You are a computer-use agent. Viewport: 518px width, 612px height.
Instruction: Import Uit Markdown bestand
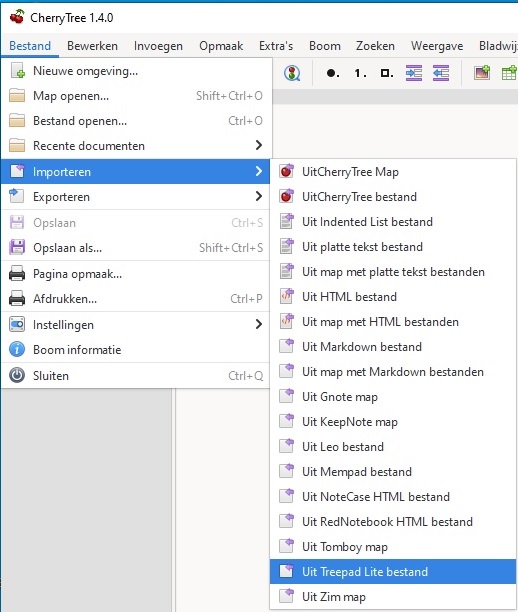(393, 346)
